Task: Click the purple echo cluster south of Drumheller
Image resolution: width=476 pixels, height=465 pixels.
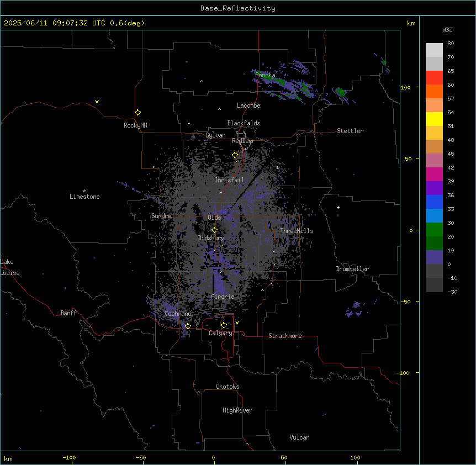Action: point(355,310)
